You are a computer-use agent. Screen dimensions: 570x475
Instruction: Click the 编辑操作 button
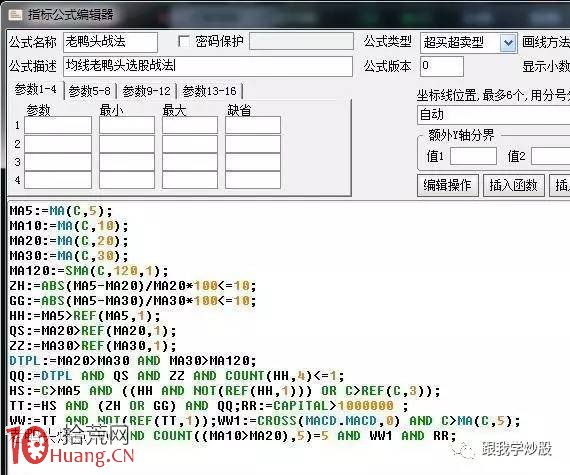coord(447,185)
